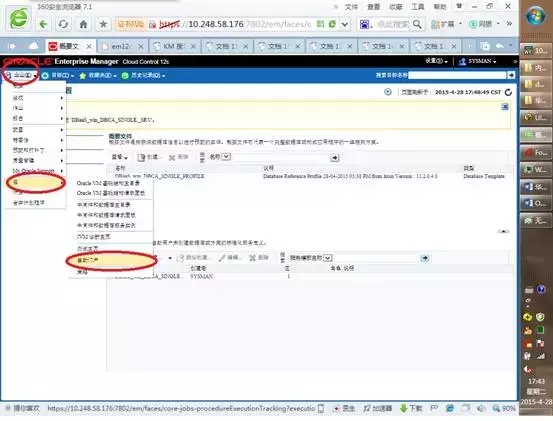
Task: Open the 企业 Enterprise menu
Action: [x=22, y=75]
